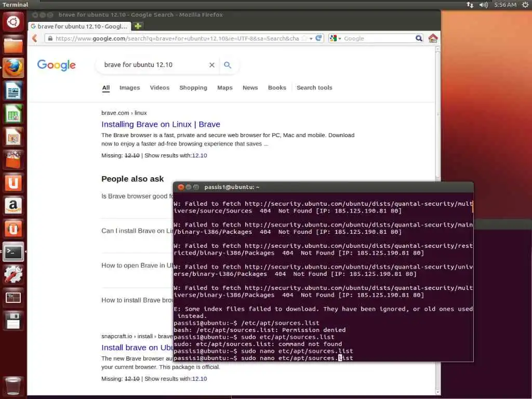Click the Firefox URL address field

pos(177,38)
